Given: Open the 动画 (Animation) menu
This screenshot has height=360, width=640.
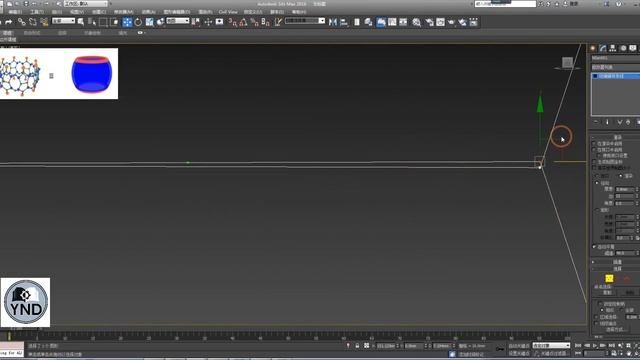Looking at the screenshot, I should click(149, 12).
